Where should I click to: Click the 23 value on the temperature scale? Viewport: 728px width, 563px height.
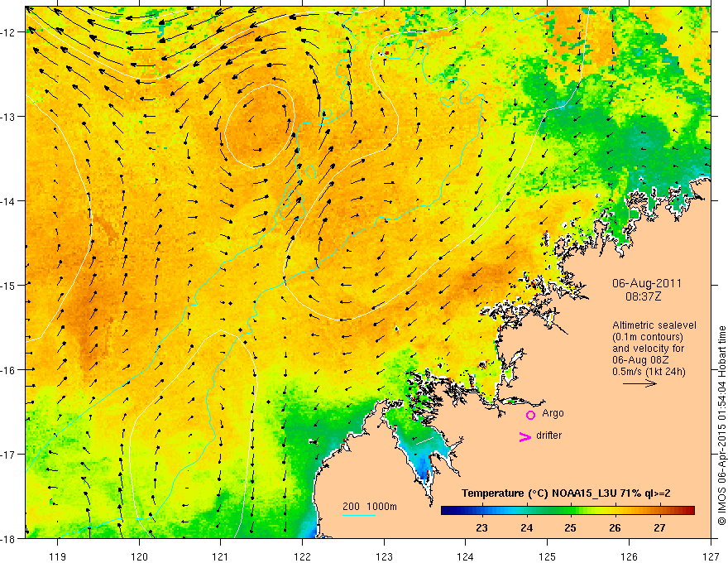pos(482,527)
